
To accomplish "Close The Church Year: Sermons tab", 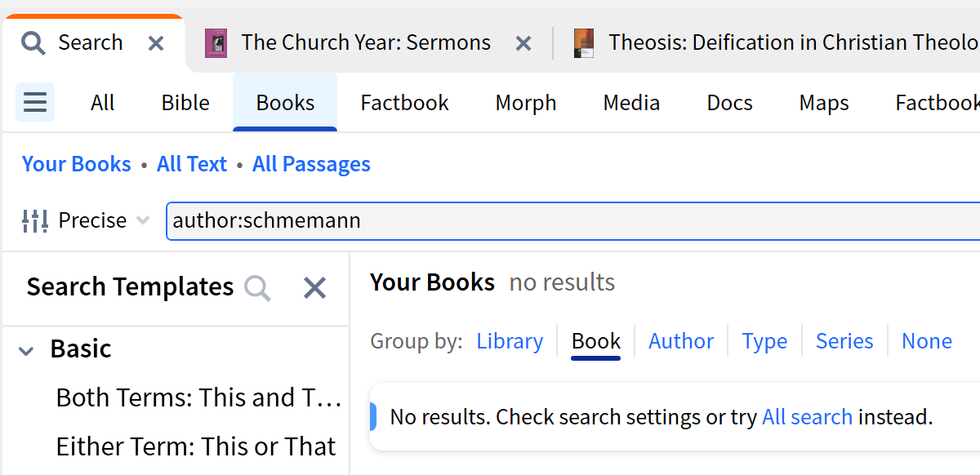I will coord(523,43).
